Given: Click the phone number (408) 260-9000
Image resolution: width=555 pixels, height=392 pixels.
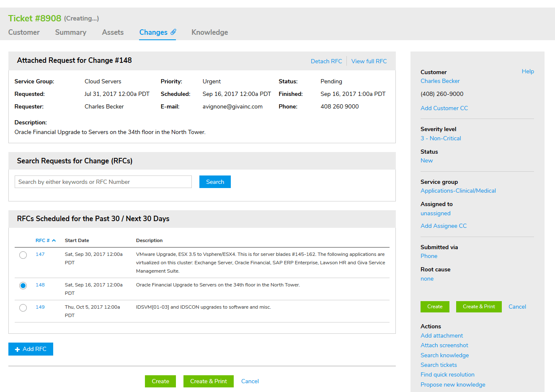Looking at the screenshot, I should (442, 94).
